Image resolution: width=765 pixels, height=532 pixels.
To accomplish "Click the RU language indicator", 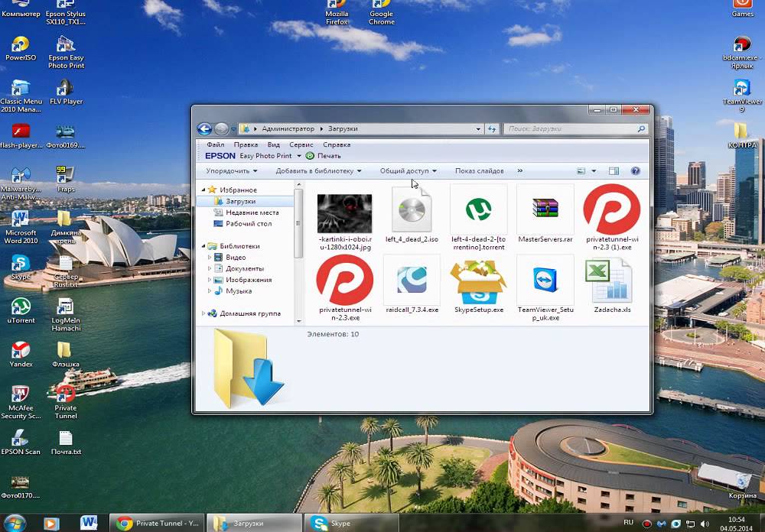I will 628,523.
